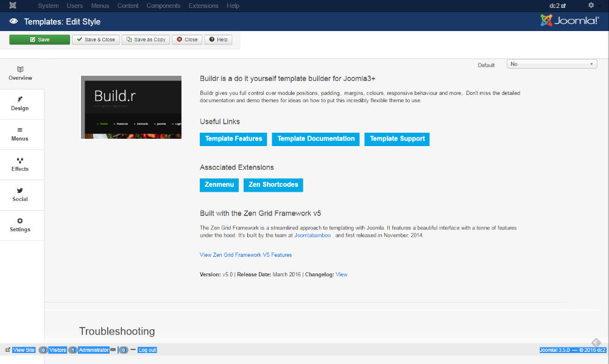Click the 'Useful Links' heading
609x364 pixels.
tap(220, 122)
